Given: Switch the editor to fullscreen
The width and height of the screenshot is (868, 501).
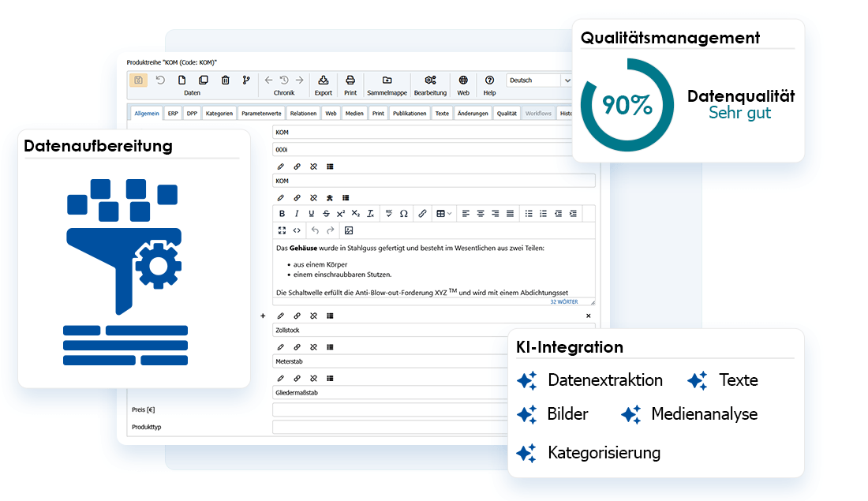Looking at the screenshot, I should click(282, 230).
